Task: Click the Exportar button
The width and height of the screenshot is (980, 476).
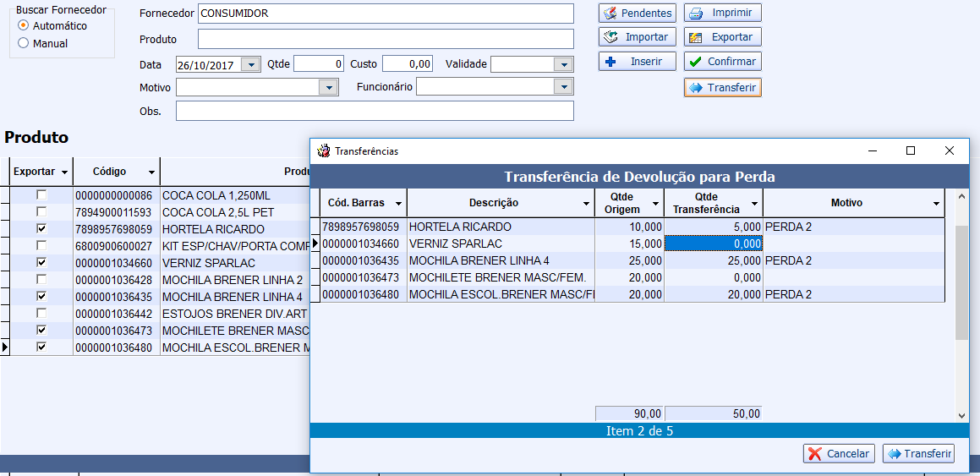Action: coord(722,37)
